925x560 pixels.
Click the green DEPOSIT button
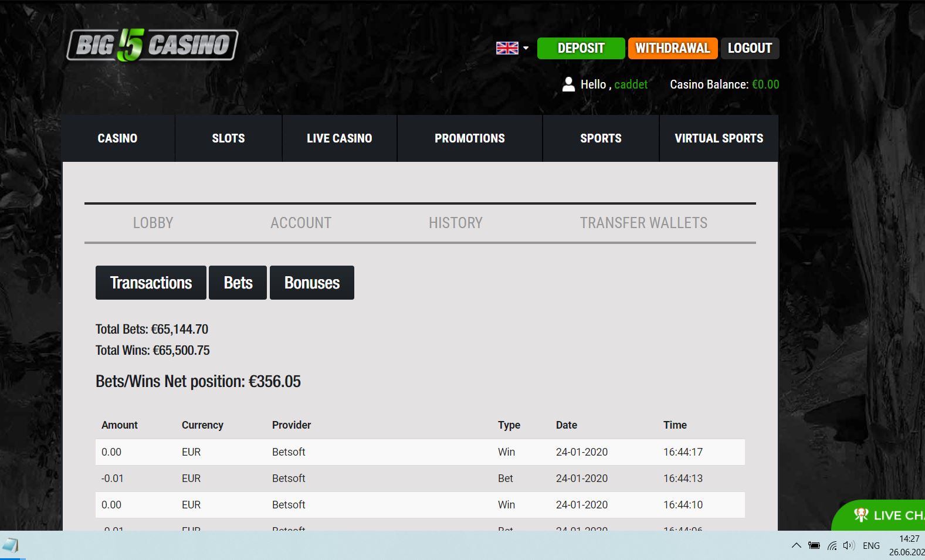(581, 48)
